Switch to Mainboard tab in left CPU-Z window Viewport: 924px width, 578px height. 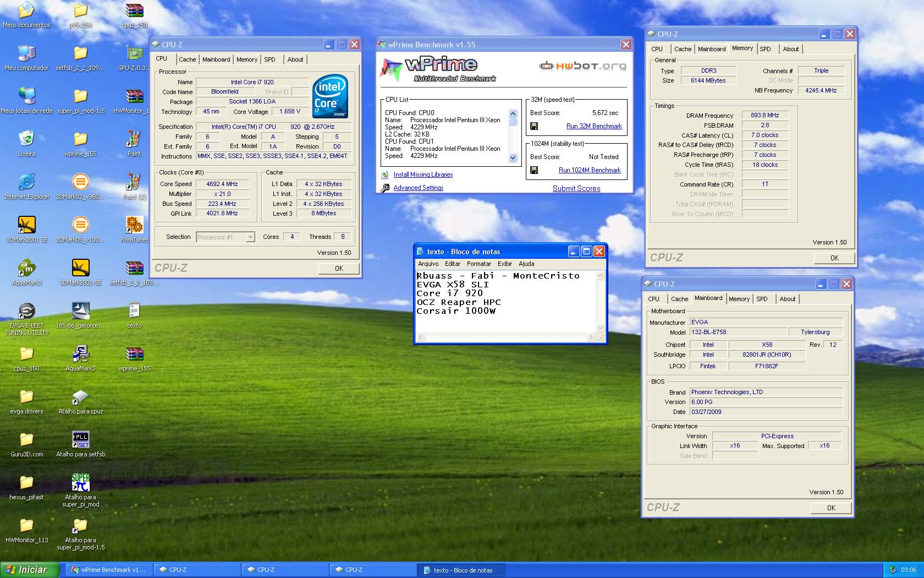(x=216, y=59)
